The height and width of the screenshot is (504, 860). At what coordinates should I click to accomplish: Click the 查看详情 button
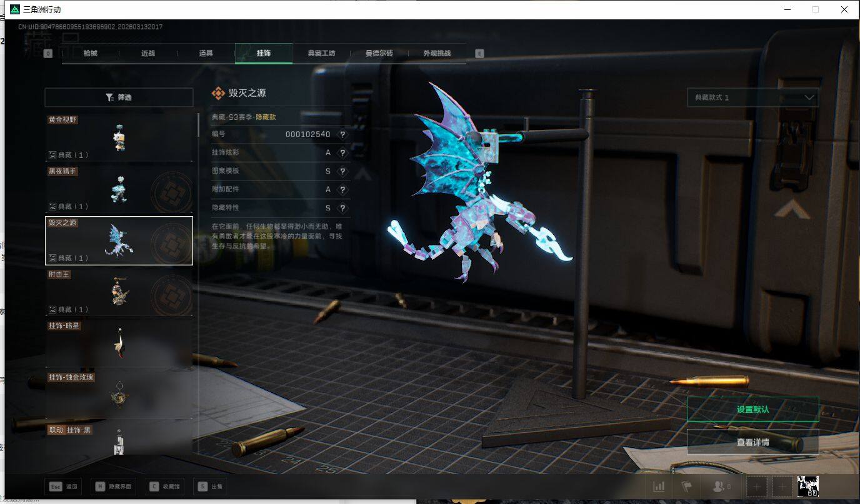pos(752,442)
